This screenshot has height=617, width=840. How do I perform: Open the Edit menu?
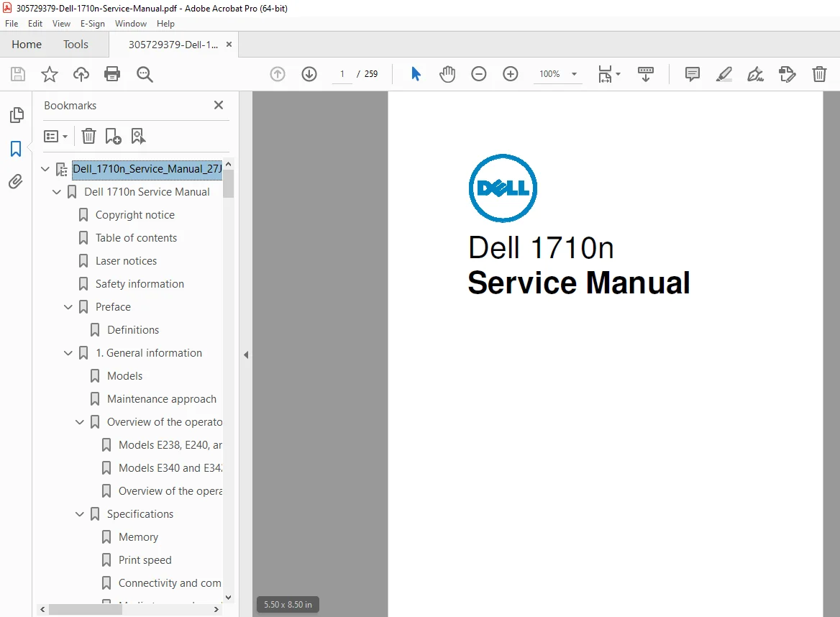pyautogui.click(x=35, y=24)
